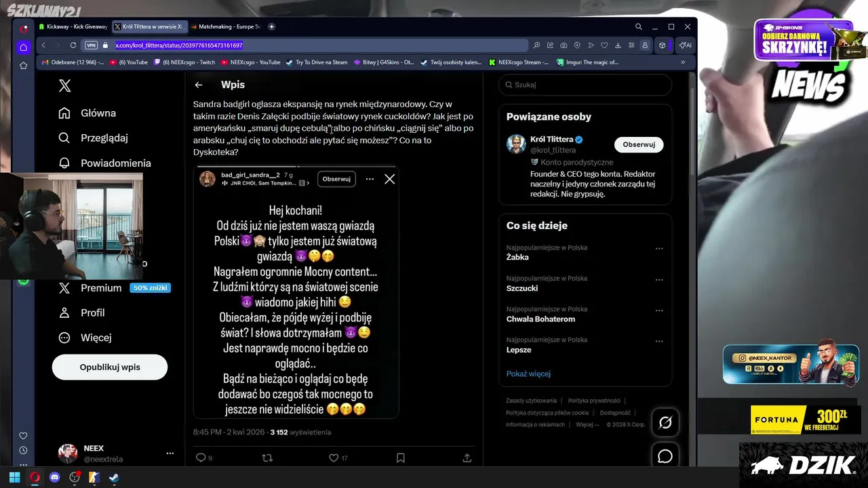The image size is (868, 488).
Task: Open the Premium page
Action: point(90,288)
